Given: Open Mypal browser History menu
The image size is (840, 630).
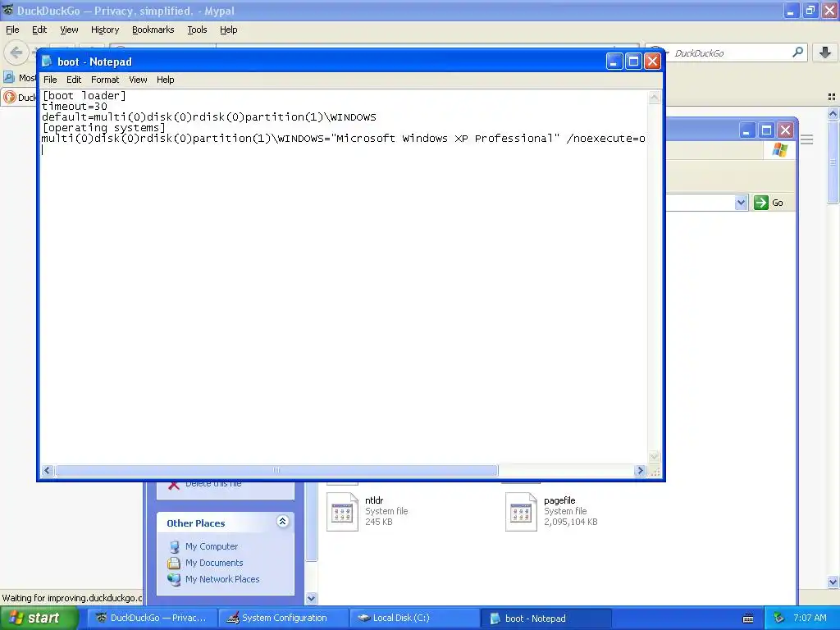Looking at the screenshot, I should tap(104, 30).
